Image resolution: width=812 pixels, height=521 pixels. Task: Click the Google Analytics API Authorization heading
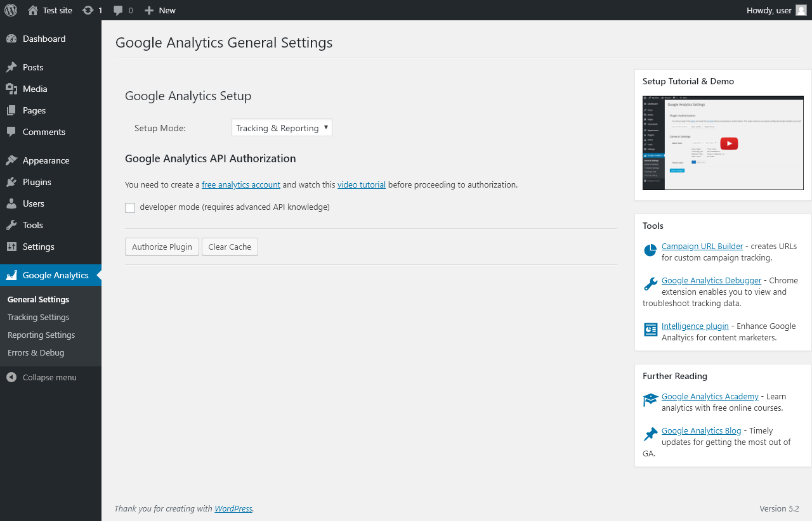tap(211, 158)
